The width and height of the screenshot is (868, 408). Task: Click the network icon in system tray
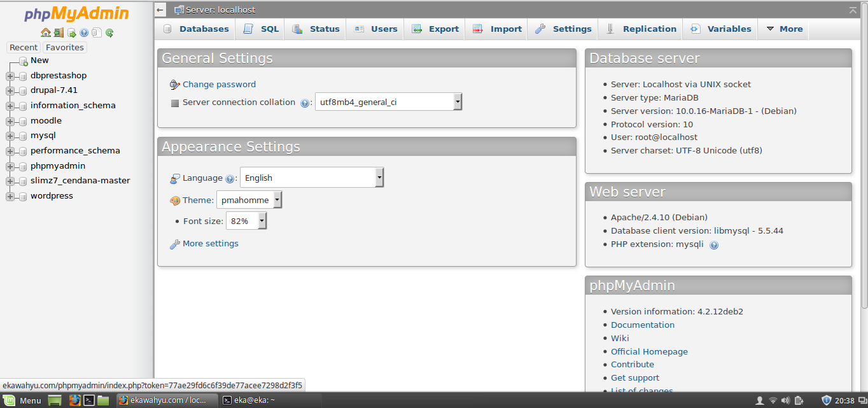[x=773, y=400]
